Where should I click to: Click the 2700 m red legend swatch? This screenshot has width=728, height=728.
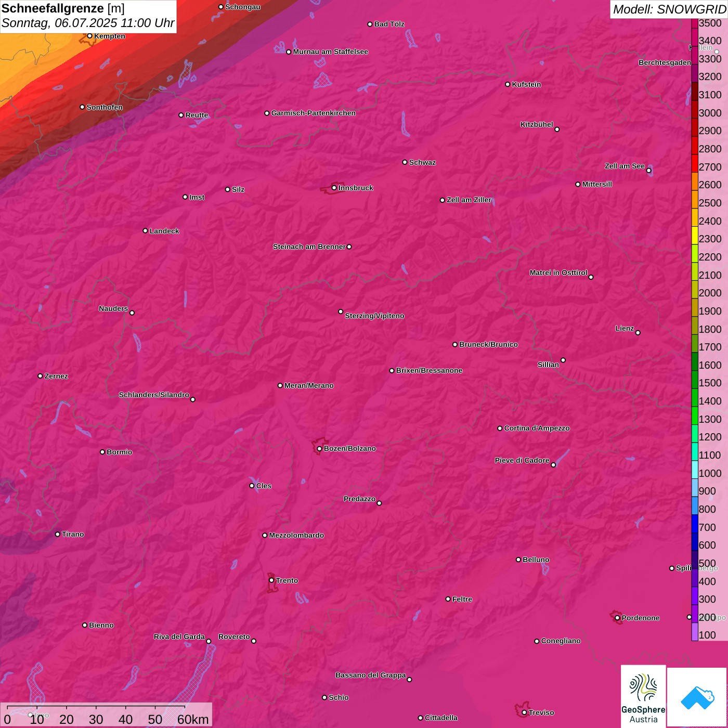pos(695,163)
